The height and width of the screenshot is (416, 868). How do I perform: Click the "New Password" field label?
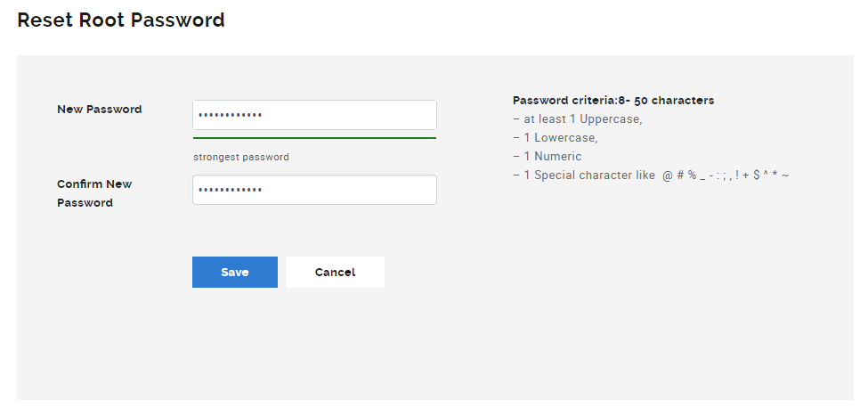99,110
